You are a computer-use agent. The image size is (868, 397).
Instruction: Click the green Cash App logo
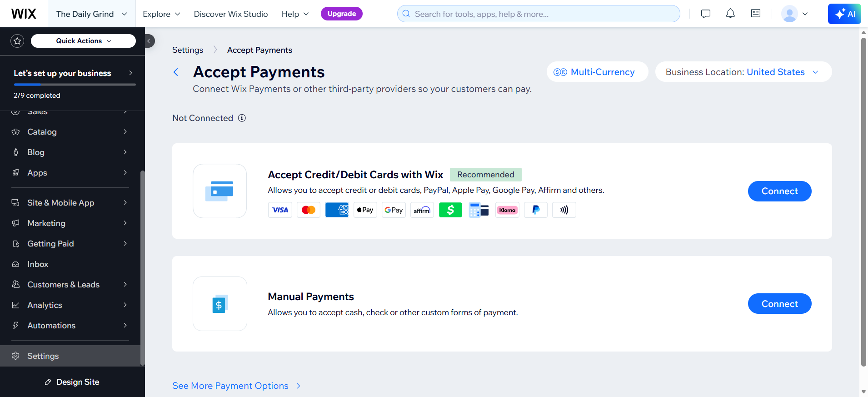pyautogui.click(x=450, y=210)
